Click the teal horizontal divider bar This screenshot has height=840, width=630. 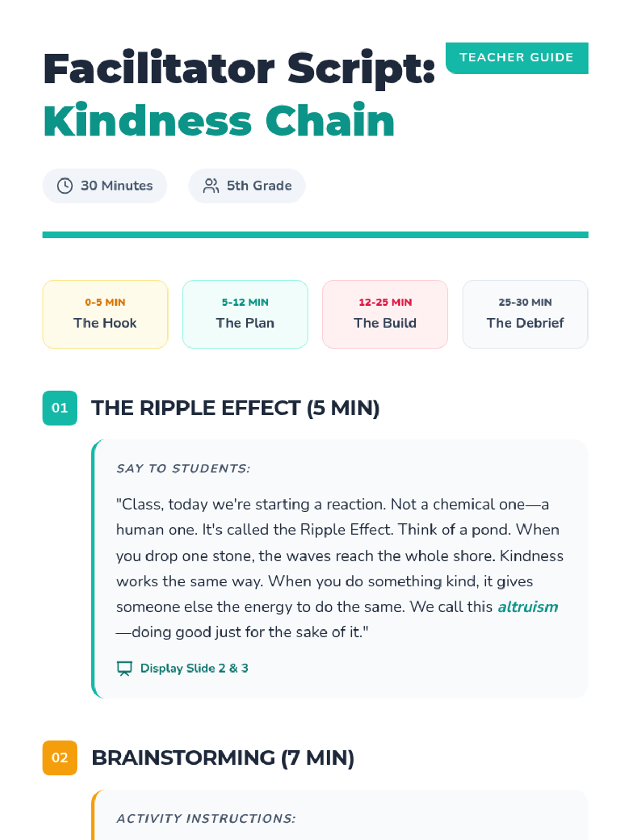(x=315, y=235)
